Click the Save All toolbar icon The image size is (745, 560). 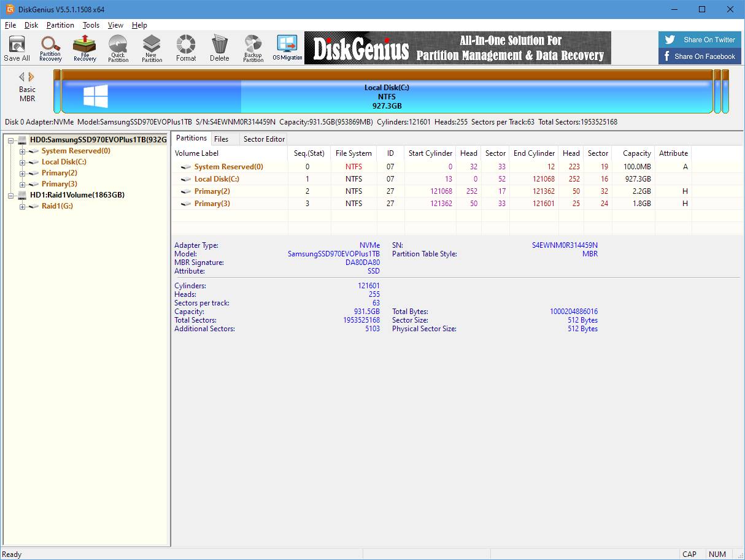(x=17, y=48)
